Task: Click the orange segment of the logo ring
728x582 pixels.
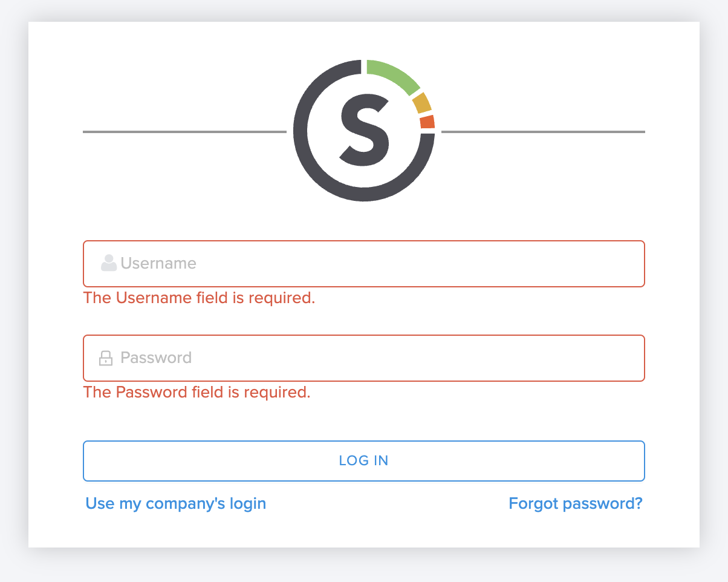Action: 428,121
